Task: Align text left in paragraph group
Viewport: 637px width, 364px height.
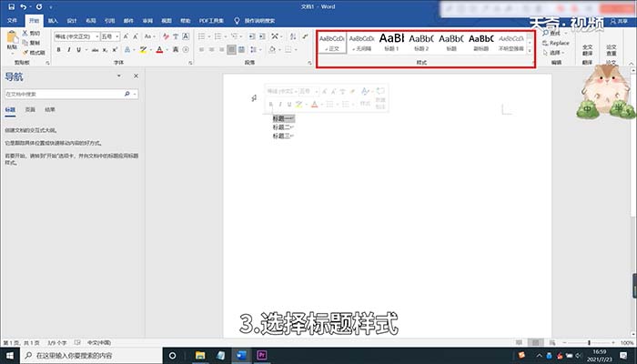Action: point(201,49)
